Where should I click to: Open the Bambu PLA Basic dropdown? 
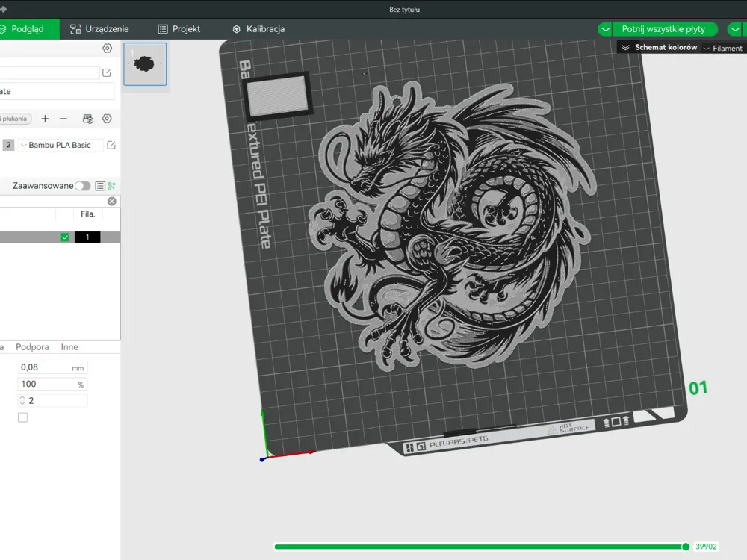(x=61, y=145)
